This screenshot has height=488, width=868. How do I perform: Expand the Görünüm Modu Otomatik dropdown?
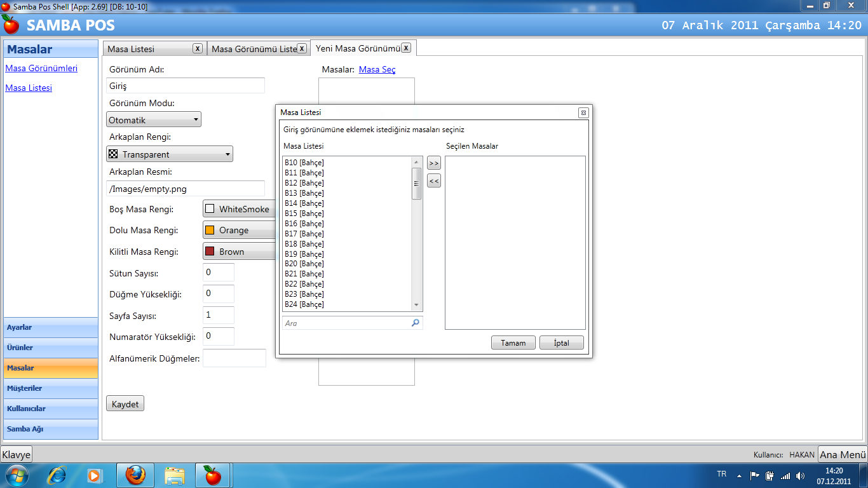(154, 119)
